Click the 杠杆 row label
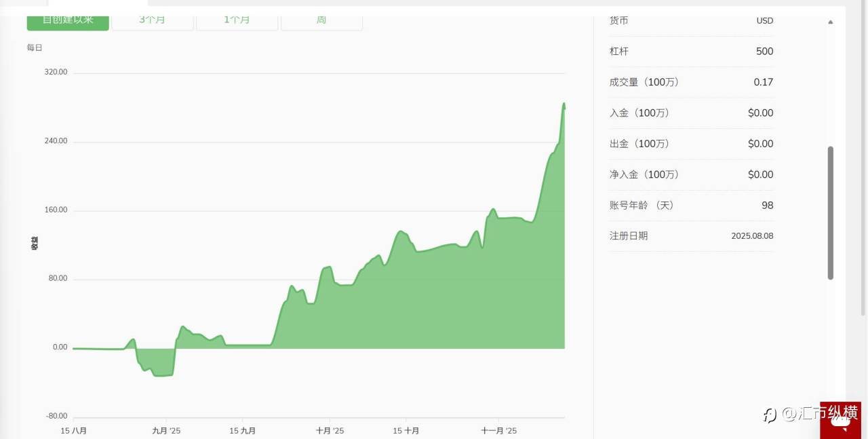 (619, 51)
